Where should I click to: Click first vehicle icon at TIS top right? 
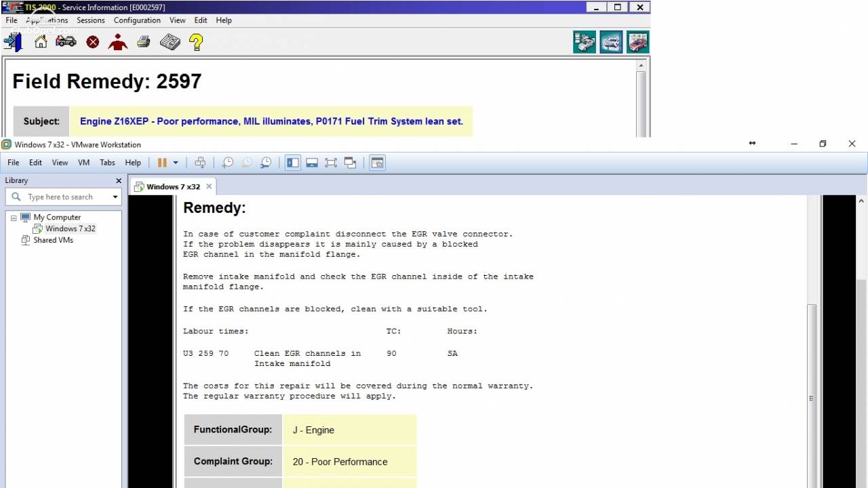585,42
